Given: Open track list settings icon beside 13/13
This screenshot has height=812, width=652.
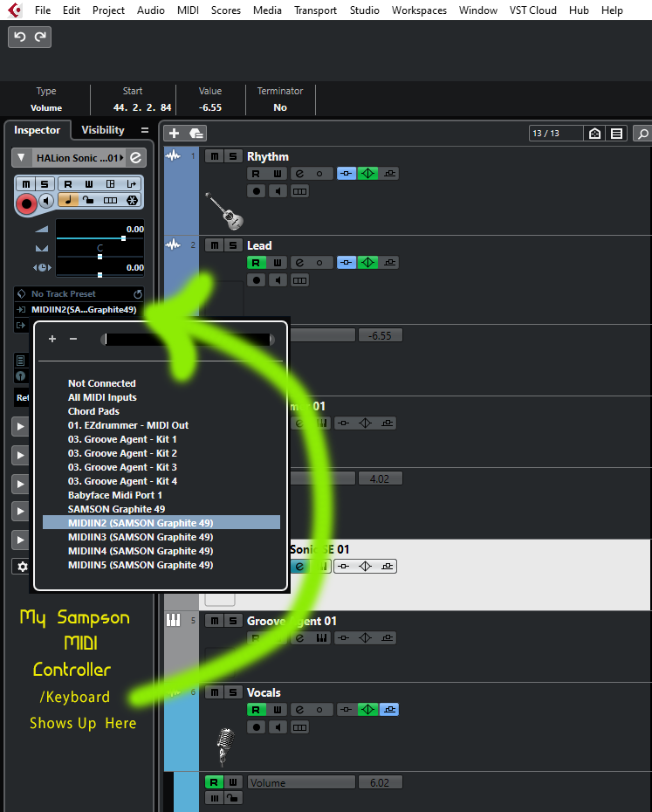Looking at the screenshot, I should pyautogui.click(x=616, y=134).
